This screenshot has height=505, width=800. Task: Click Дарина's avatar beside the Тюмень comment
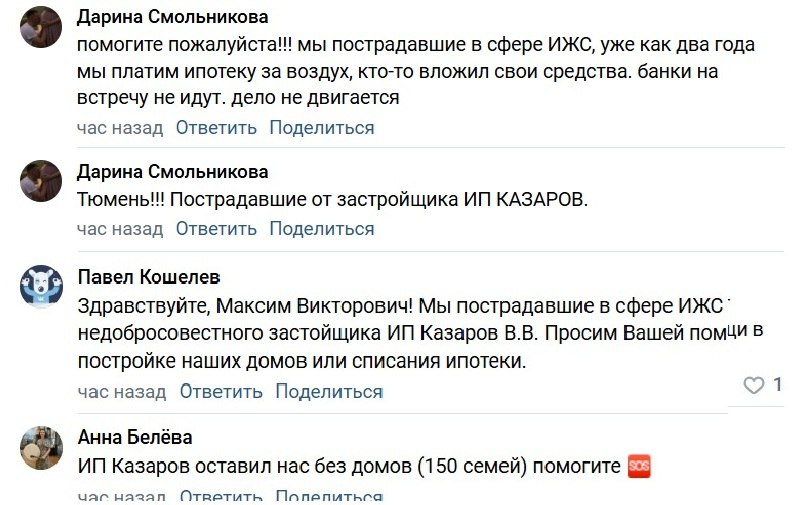tap(42, 181)
